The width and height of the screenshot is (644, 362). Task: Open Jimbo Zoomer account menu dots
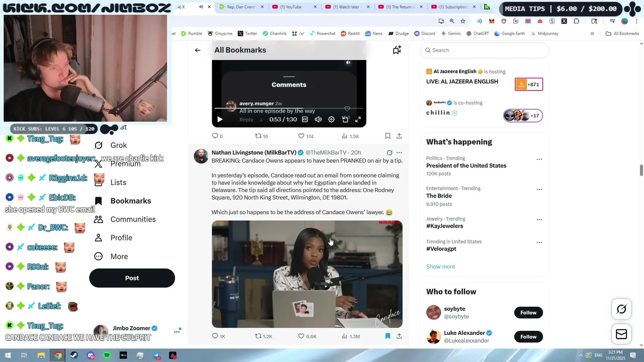[177, 331]
